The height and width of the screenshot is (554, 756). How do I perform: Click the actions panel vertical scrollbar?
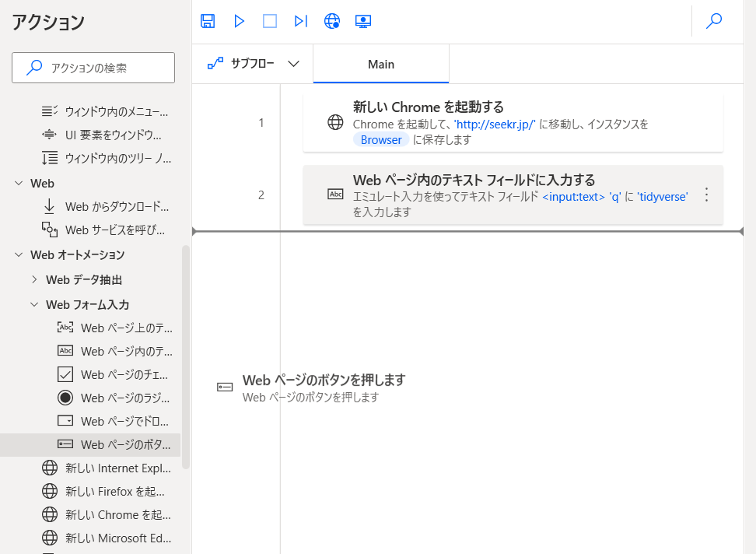tap(186, 357)
